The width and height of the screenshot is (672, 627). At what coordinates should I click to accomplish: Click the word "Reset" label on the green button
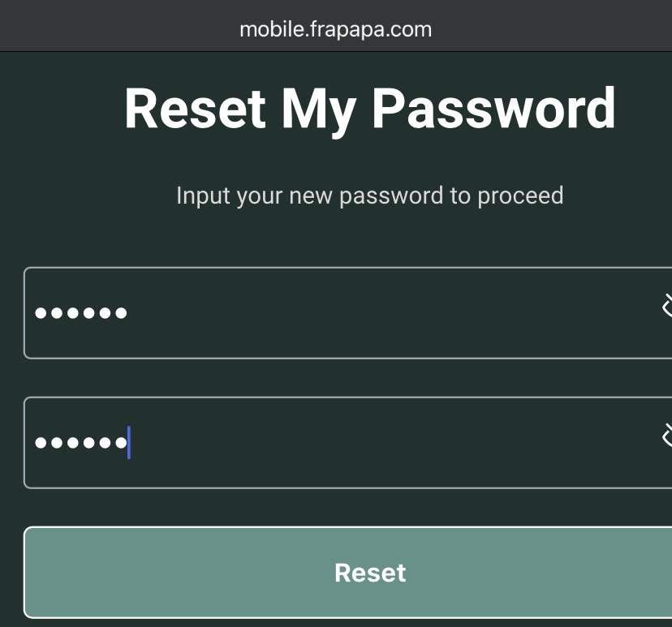coord(370,573)
